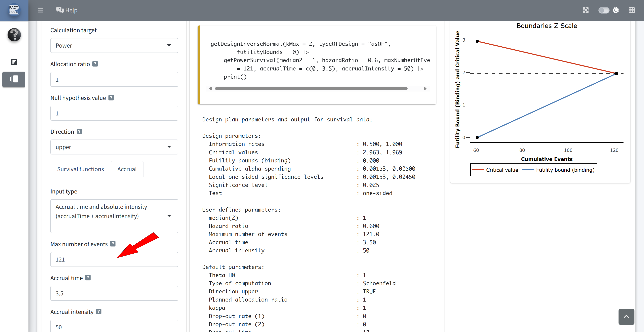Click the Allocation ratio help icon
The height and width of the screenshot is (332, 644).
95,64
